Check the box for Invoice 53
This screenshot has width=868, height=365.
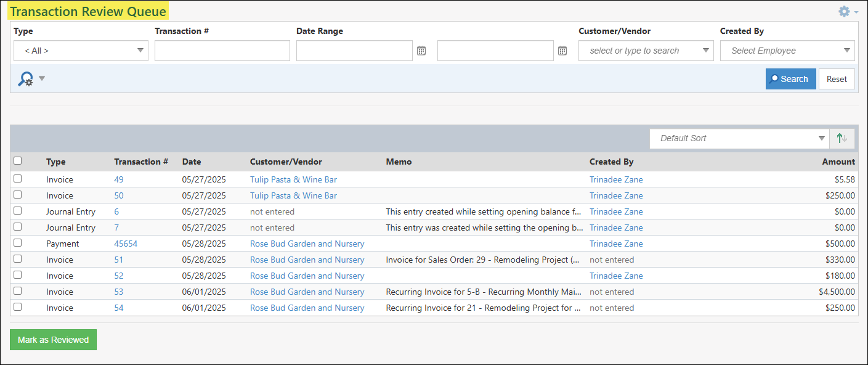point(18,291)
